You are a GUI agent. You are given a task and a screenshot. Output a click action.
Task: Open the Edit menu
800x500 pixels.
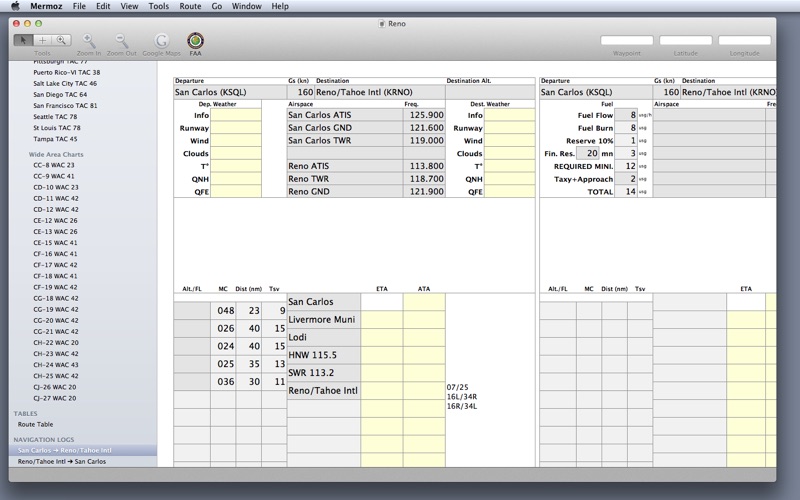point(103,6)
